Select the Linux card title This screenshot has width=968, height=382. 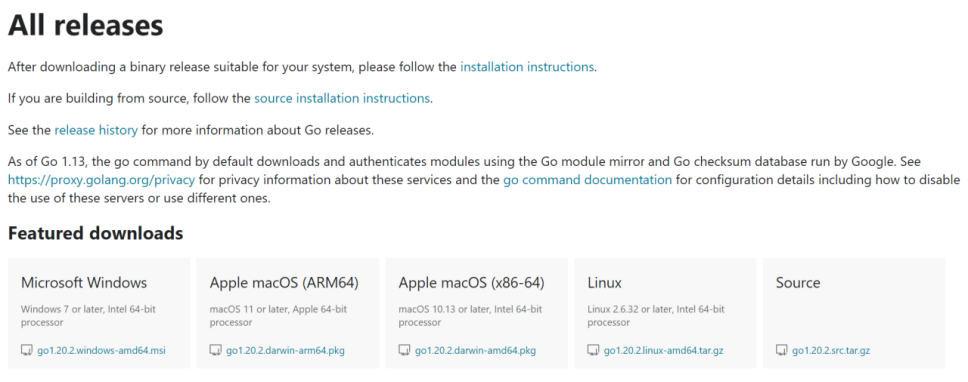[604, 283]
